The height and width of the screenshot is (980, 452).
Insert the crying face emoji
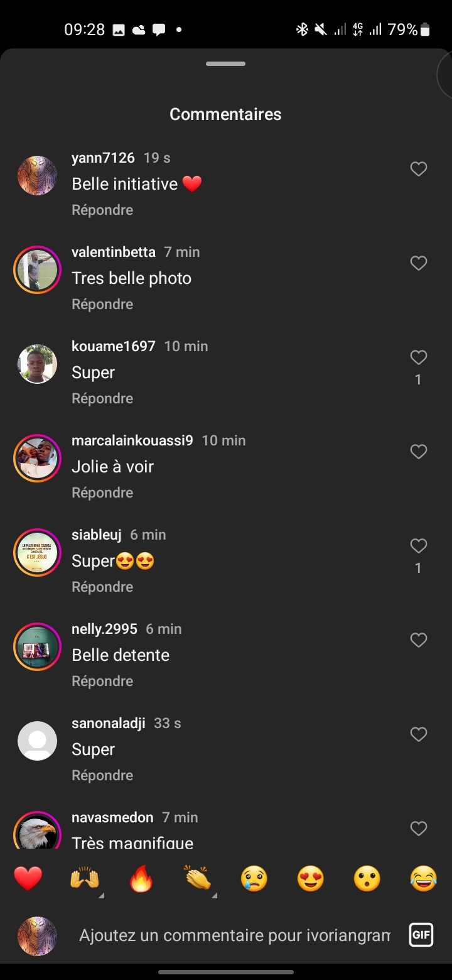coord(254,878)
